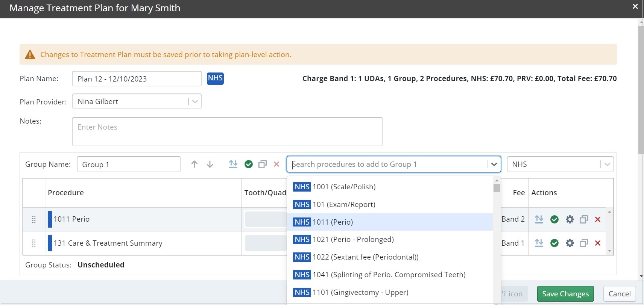Grab drag handle of 1011 Perio row
644x305 pixels.
(x=34, y=219)
